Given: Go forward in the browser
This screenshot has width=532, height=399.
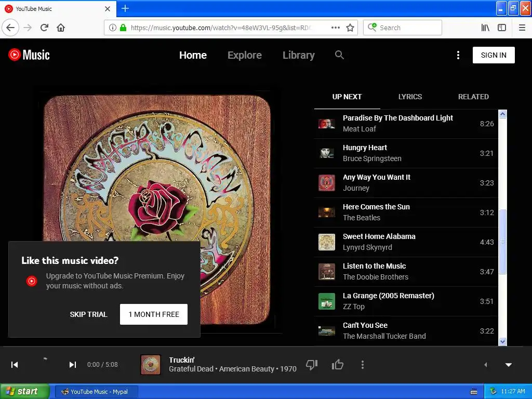Looking at the screenshot, I should 28,28.
